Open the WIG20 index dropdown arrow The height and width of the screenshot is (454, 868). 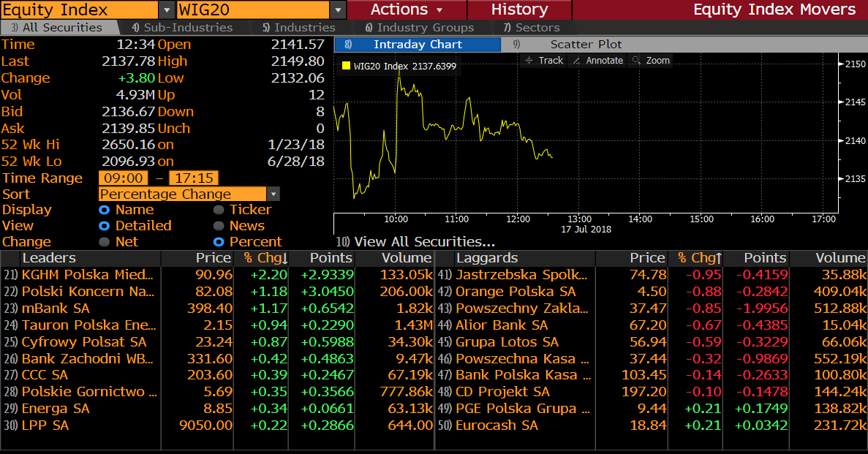(x=337, y=10)
